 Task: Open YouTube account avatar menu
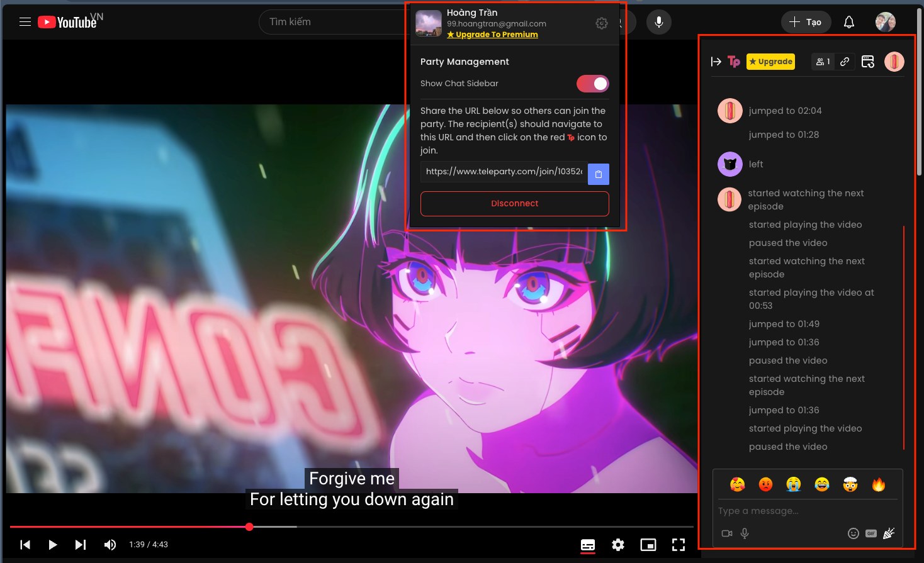point(886,22)
